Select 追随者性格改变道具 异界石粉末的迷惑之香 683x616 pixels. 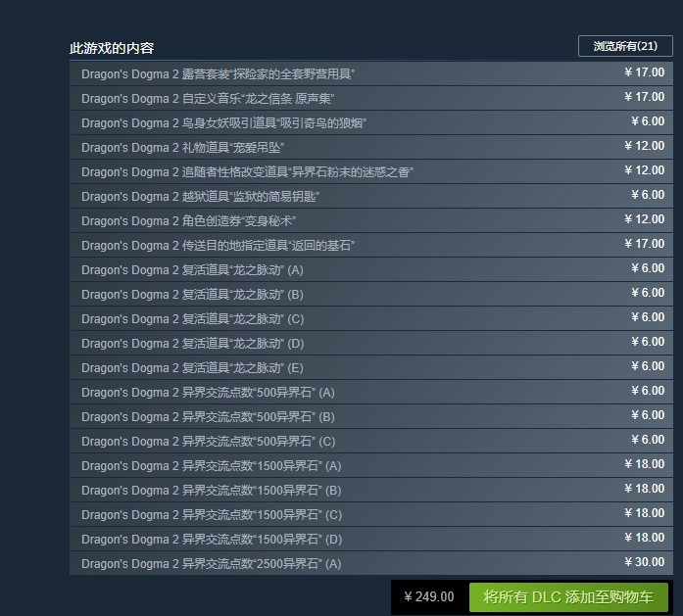247,171
